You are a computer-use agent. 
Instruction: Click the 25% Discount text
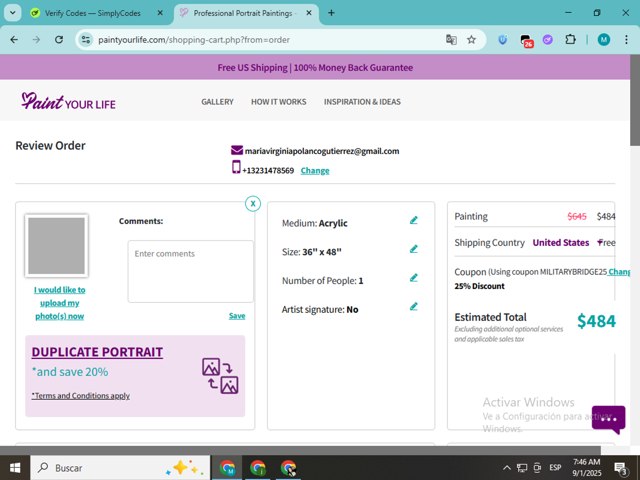click(x=479, y=286)
